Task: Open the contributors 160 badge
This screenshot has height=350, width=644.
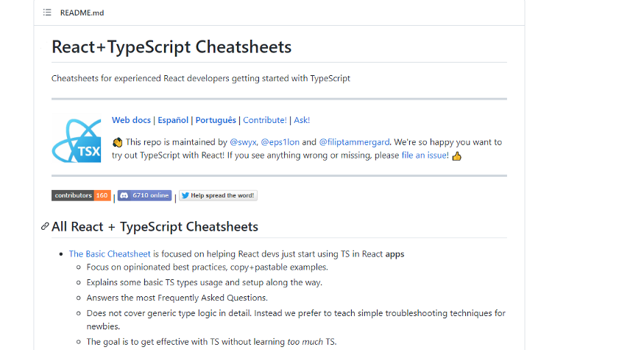Action: click(81, 196)
